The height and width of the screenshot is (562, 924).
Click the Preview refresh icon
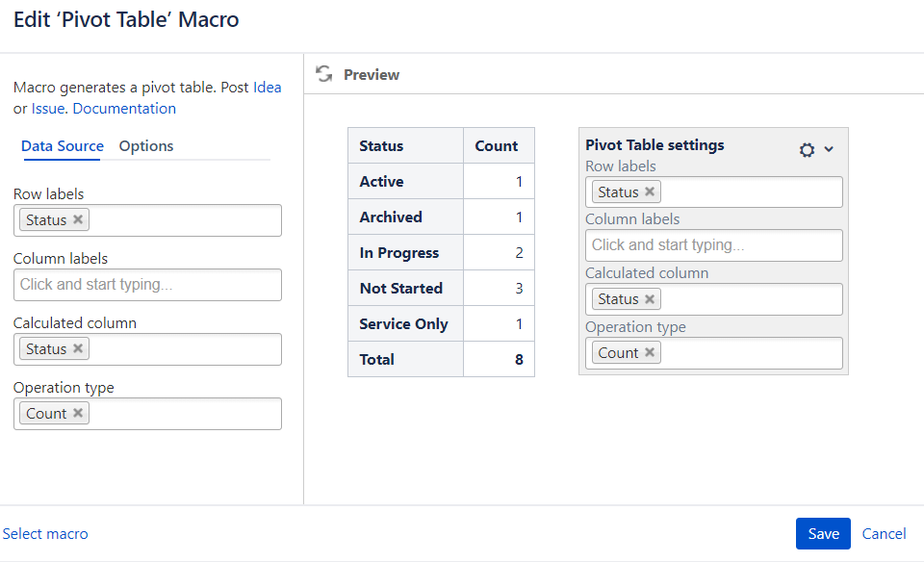point(324,74)
